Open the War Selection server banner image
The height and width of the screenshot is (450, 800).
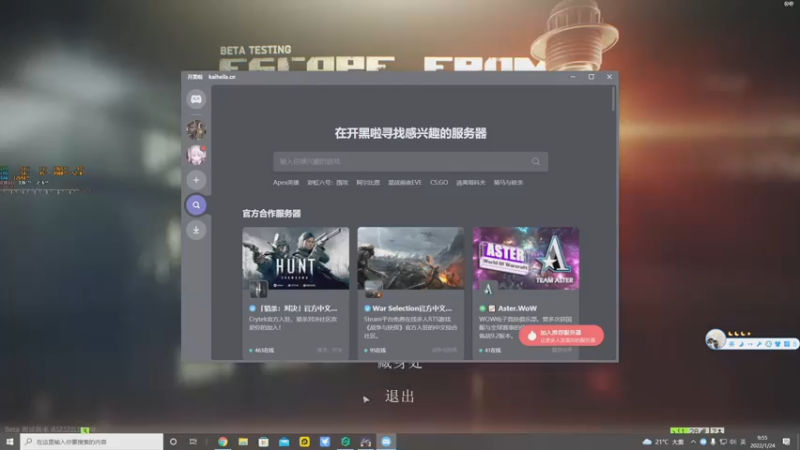click(411, 258)
